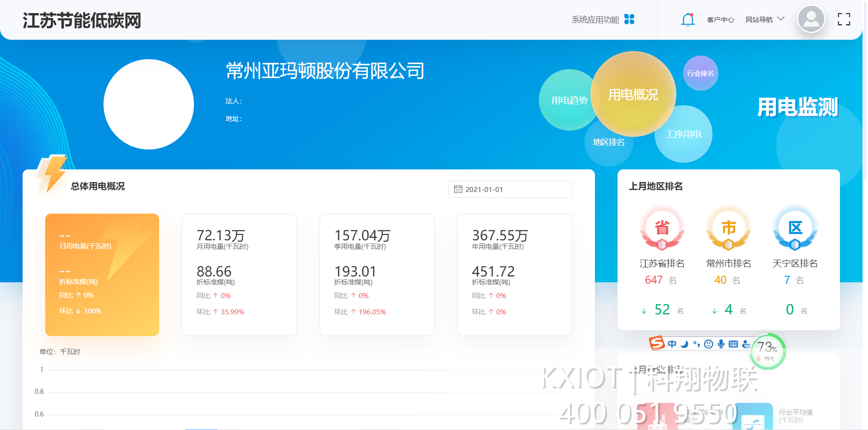Open the soft keyboard icon in IME bar
This screenshot has height=430, width=868.
733,344
